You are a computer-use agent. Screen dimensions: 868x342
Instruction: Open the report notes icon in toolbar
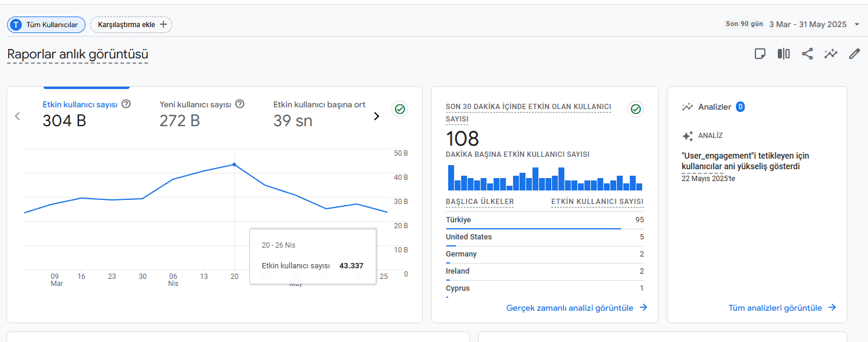coord(760,54)
